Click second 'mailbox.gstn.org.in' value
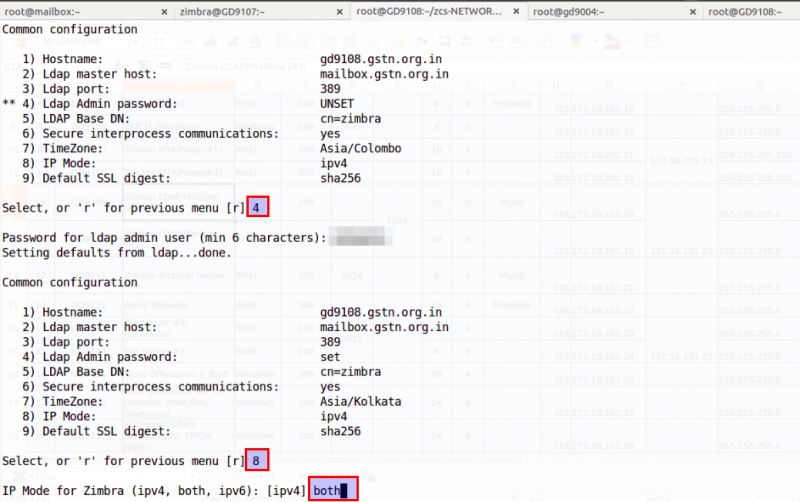800x502 pixels. point(385,327)
